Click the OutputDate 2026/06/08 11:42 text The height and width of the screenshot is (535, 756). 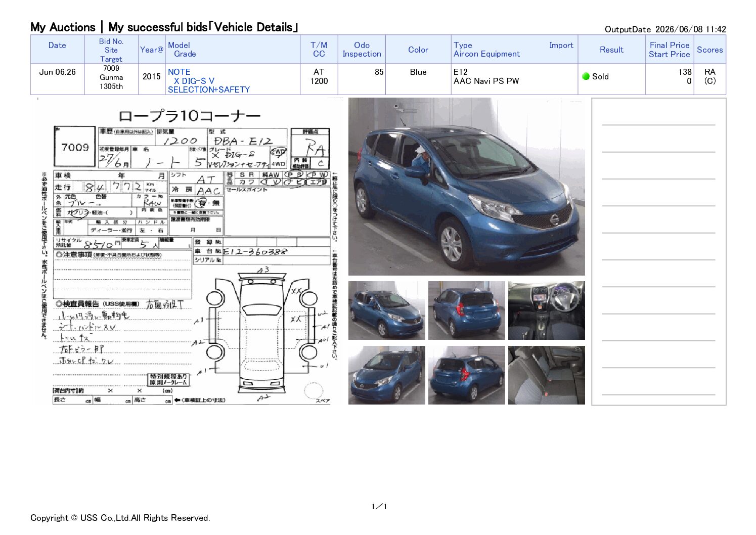pyautogui.click(x=665, y=29)
